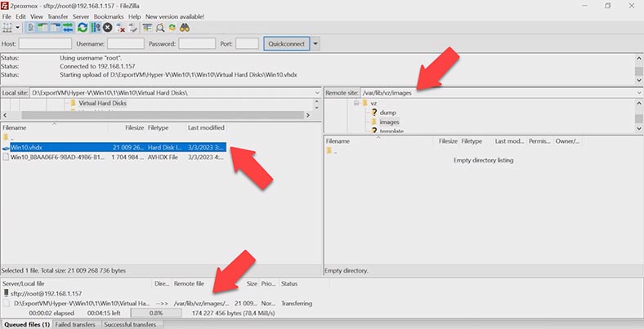This screenshot has width=644, height=329.
Task: Sort local files by Last modified column
Action: pyautogui.click(x=206, y=128)
